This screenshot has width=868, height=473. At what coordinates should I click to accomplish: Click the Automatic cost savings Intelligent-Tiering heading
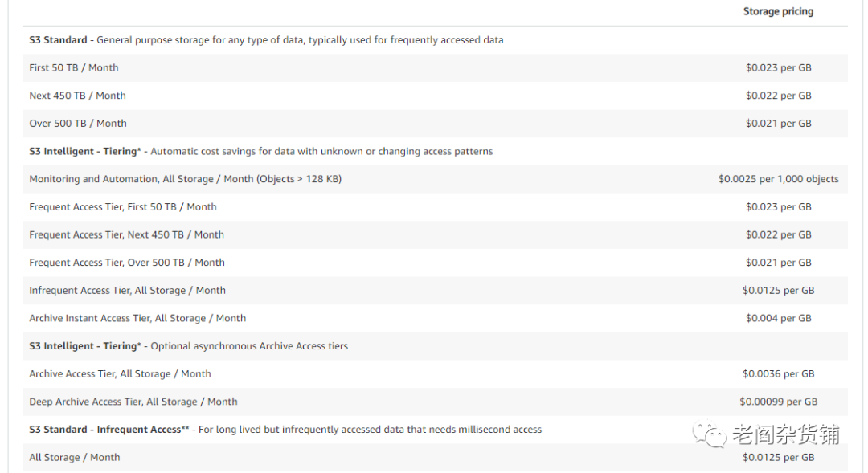pyautogui.click(x=261, y=151)
